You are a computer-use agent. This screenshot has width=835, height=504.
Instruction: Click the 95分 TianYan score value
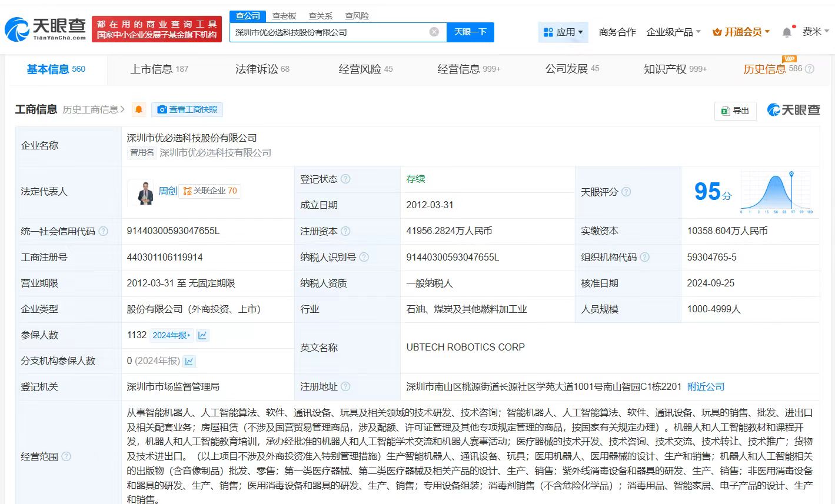pyautogui.click(x=713, y=192)
